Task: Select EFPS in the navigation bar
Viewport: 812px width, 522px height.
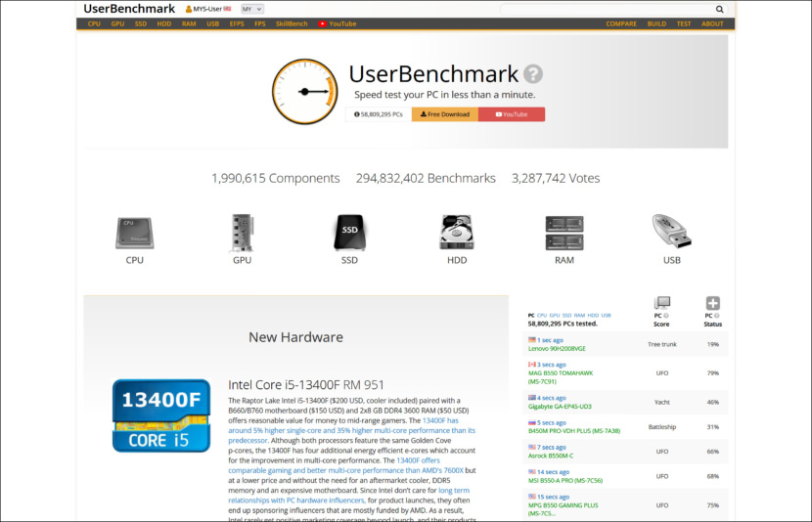Action: pos(237,23)
